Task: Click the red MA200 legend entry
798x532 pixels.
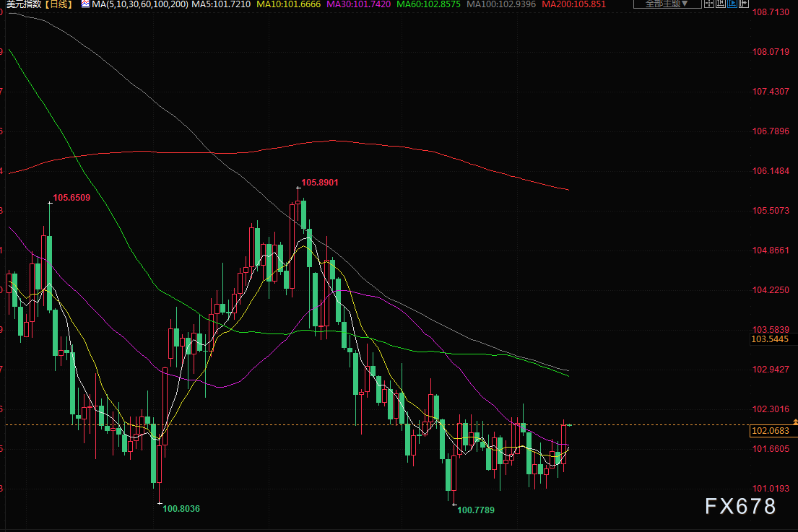Action: point(574,4)
